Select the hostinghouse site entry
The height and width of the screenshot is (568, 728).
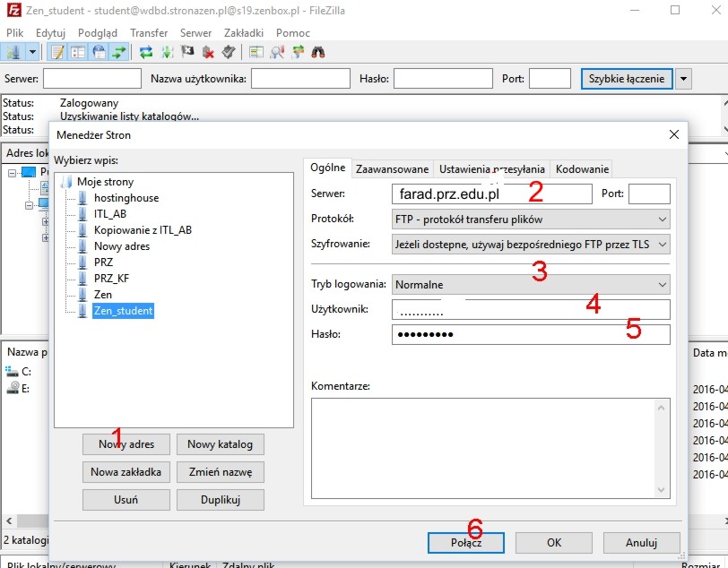tap(126, 198)
